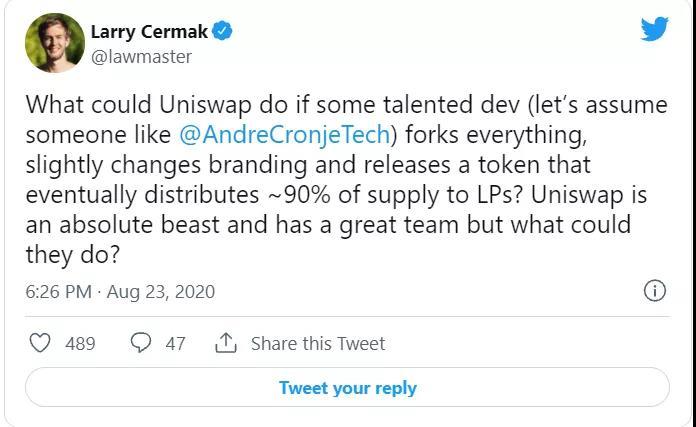Click the share arrow icon
The height and width of the screenshot is (427, 696).
tap(225, 343)
